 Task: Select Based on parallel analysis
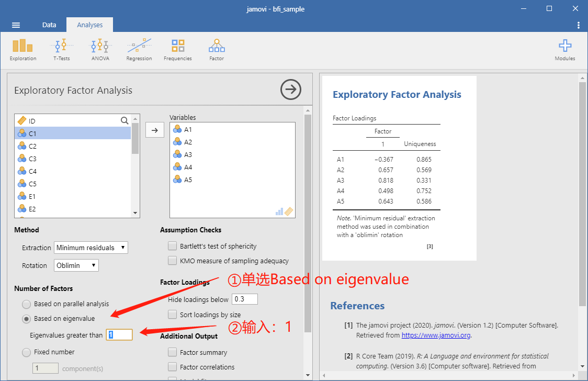tap(26, 304)
